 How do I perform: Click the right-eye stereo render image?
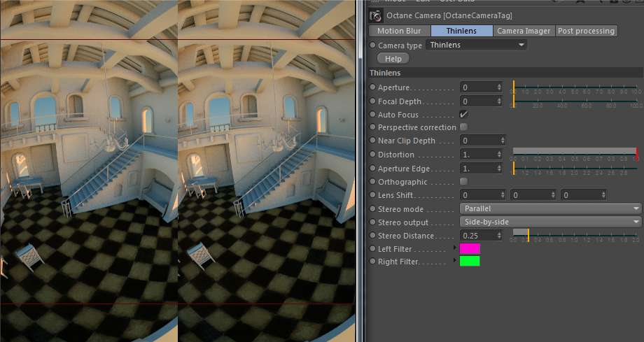click(267, 171)
